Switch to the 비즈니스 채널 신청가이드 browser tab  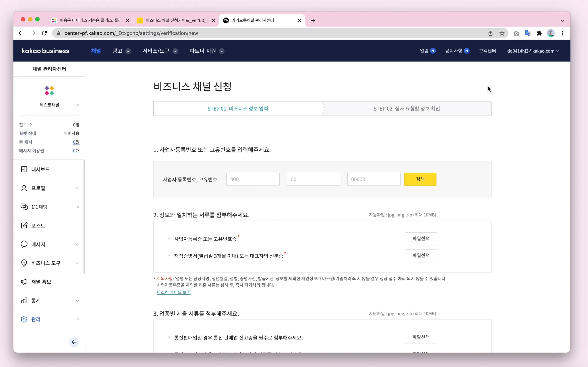(175, 20)
